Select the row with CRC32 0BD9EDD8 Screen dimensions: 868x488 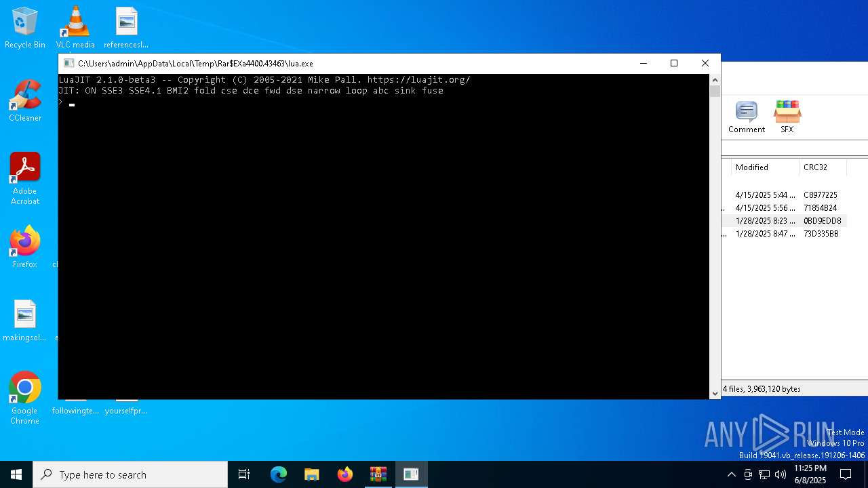(x=823, y=221)
